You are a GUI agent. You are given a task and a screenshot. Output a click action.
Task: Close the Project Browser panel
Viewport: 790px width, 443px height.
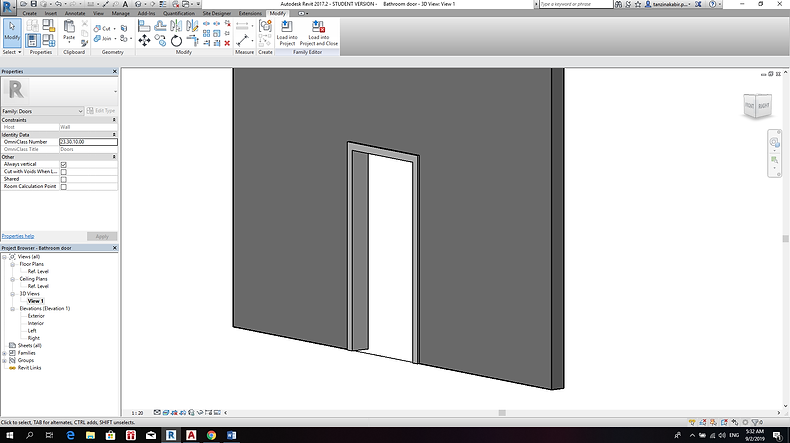click(114, 248)
